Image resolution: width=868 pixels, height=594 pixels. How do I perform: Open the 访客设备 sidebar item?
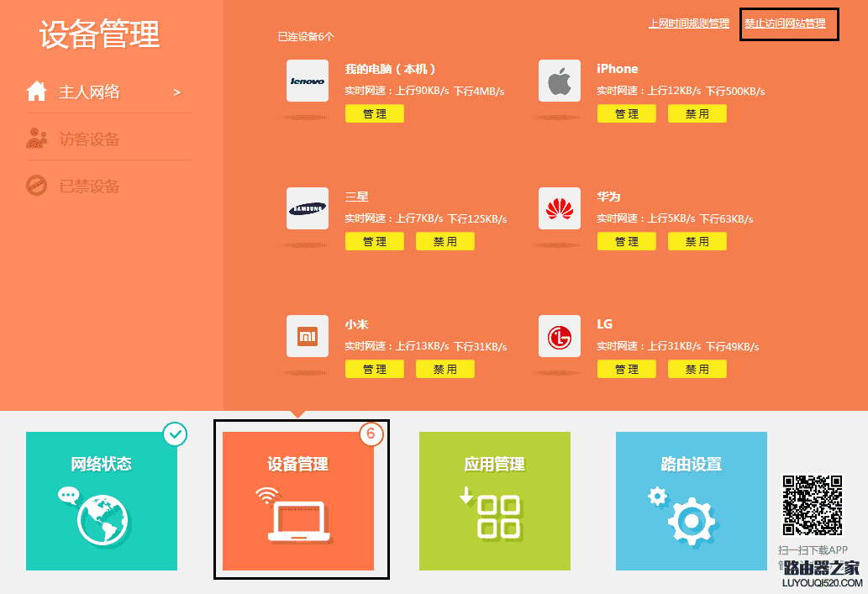tap(108, 139)
